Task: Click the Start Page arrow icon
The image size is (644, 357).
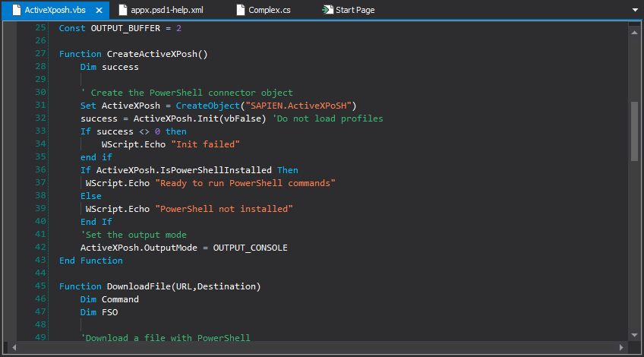Action: (327, 10)
